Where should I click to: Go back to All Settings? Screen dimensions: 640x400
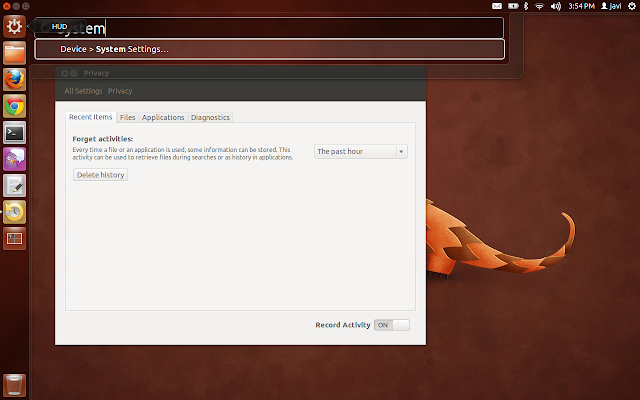[x=83, y=91]
